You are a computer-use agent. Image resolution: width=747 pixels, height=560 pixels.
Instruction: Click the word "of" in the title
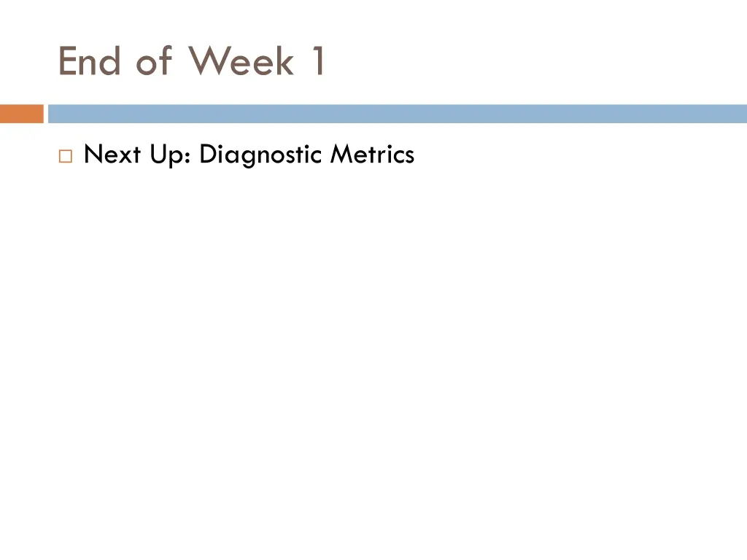pyautogui.click(x=152, y=61)
